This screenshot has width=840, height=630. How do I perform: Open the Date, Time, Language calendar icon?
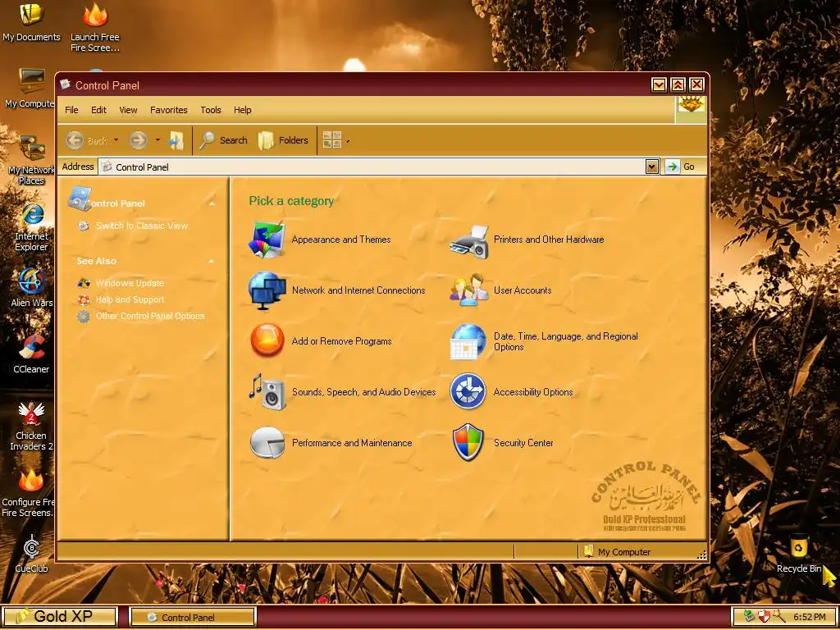pyautogui.click(x=468, y=341)
